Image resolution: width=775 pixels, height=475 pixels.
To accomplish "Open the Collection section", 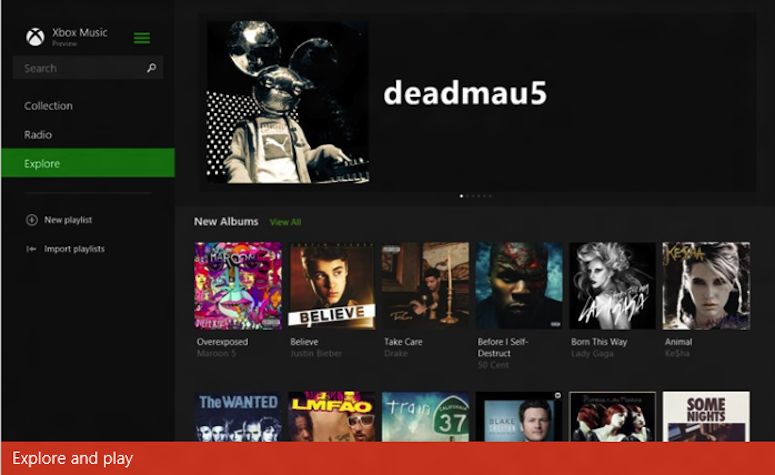I will coord(48,106).
